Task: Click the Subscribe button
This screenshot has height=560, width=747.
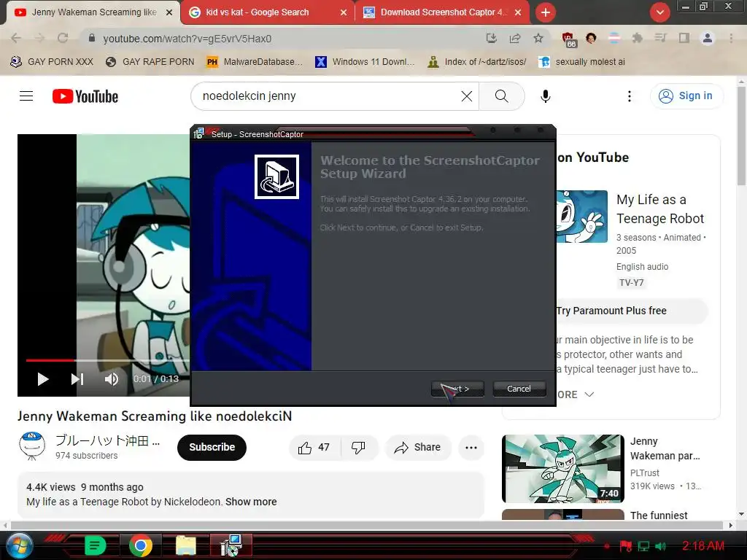Action: pos(212,447)
